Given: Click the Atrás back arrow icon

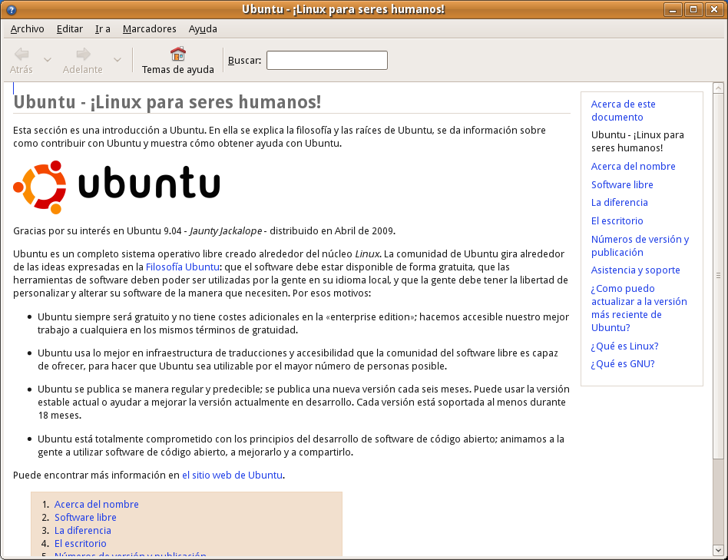Looking at the screenshot, I should (22, 55).
